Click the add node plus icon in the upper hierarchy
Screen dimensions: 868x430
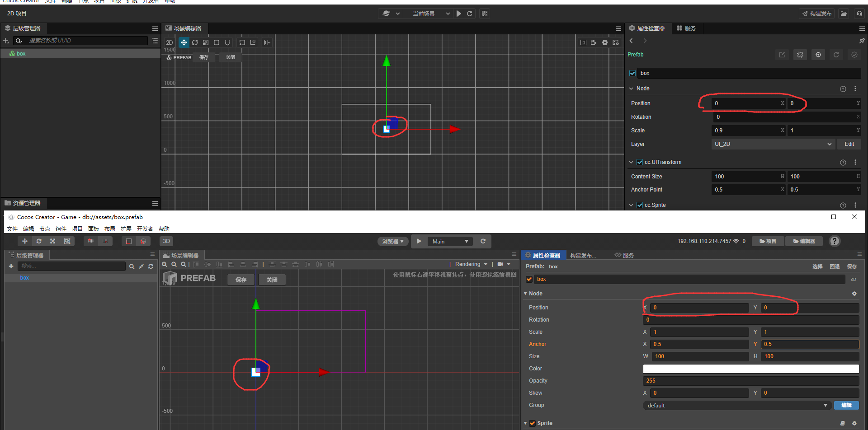pyautogui.click(x=6, y=41)
